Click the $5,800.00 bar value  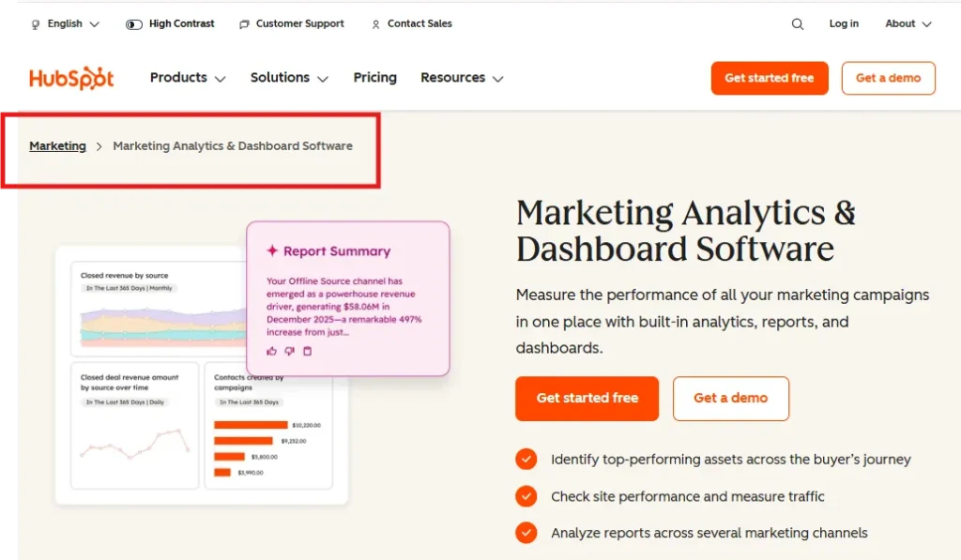click(x=264, y=457)
